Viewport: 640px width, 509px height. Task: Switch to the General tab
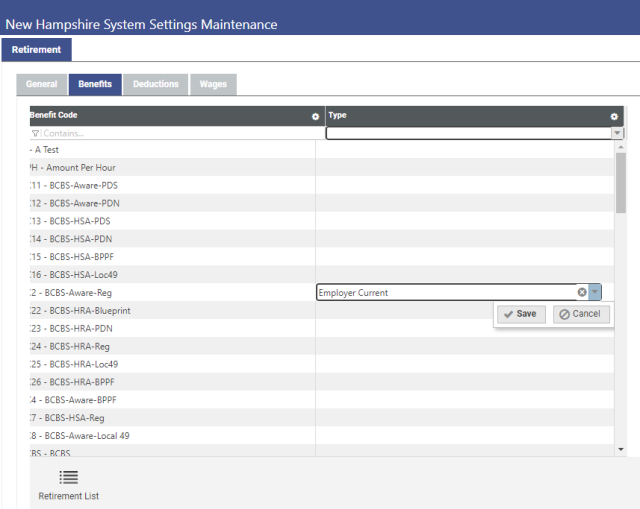[x=41, y=85]
